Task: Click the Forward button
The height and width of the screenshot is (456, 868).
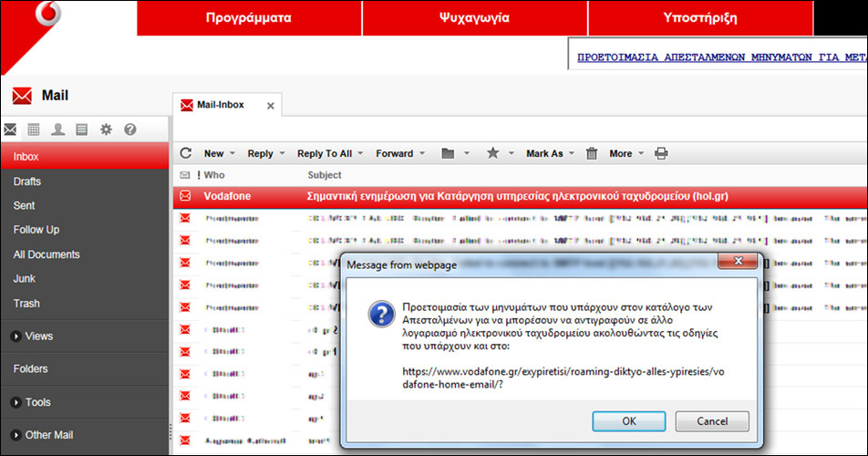Action: tap(394, 154)
